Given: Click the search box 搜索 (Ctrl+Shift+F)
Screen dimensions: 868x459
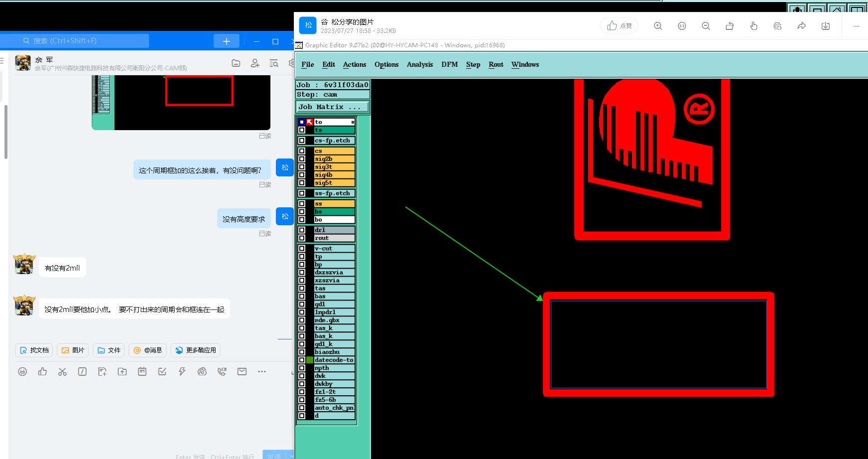Looking at the screenshot, I should point(75,41).
